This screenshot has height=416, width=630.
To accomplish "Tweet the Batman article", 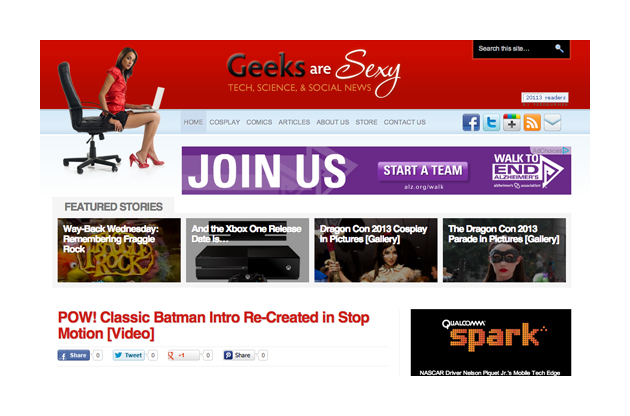I will tap(128, 355).
